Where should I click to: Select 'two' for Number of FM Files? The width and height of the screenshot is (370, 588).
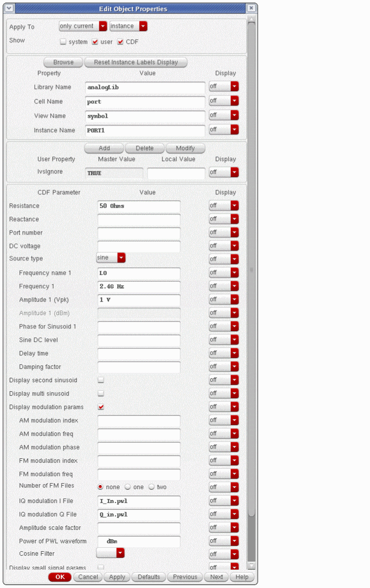[151, 487]
